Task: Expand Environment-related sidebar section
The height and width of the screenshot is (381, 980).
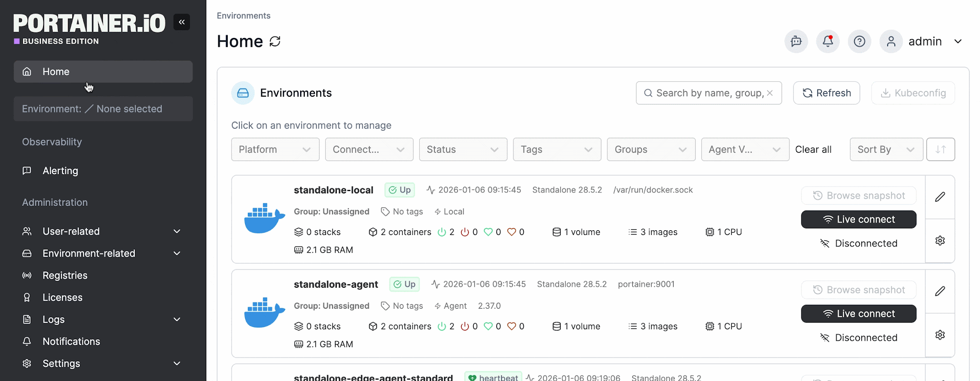Action: tap(103, 253)
